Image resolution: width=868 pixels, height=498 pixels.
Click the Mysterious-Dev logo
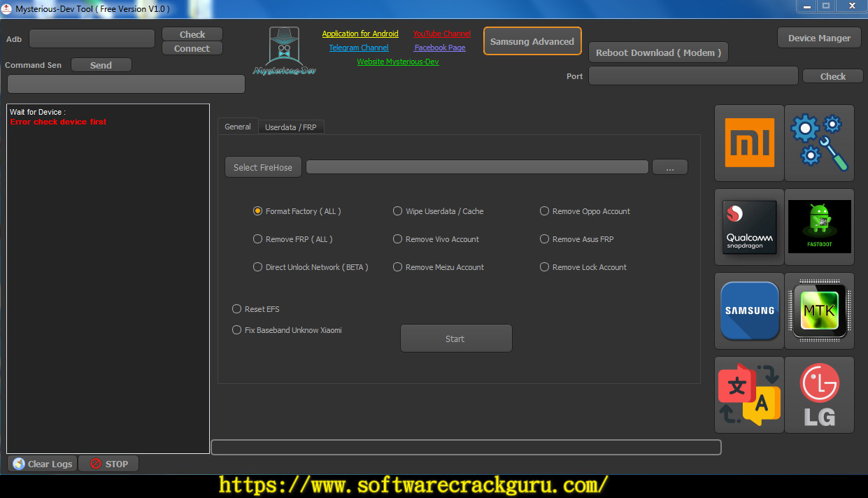click(x=284, y=52)
